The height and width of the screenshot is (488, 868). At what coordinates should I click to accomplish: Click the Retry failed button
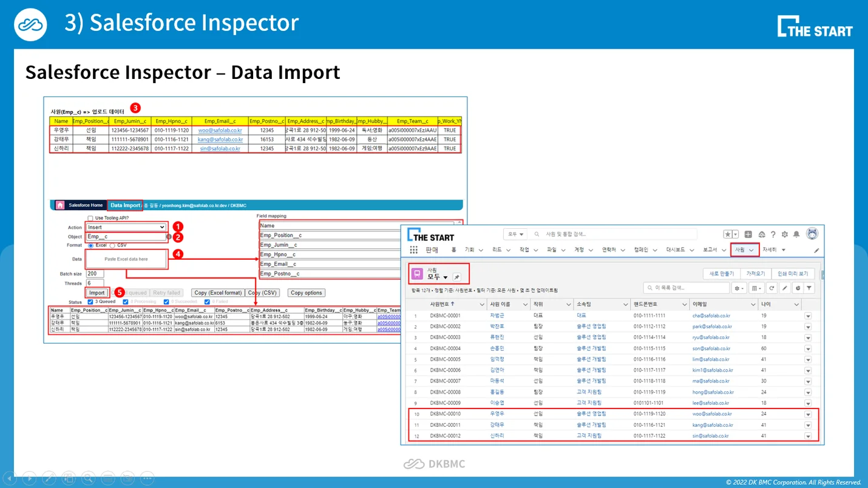(x=166, y=293)
